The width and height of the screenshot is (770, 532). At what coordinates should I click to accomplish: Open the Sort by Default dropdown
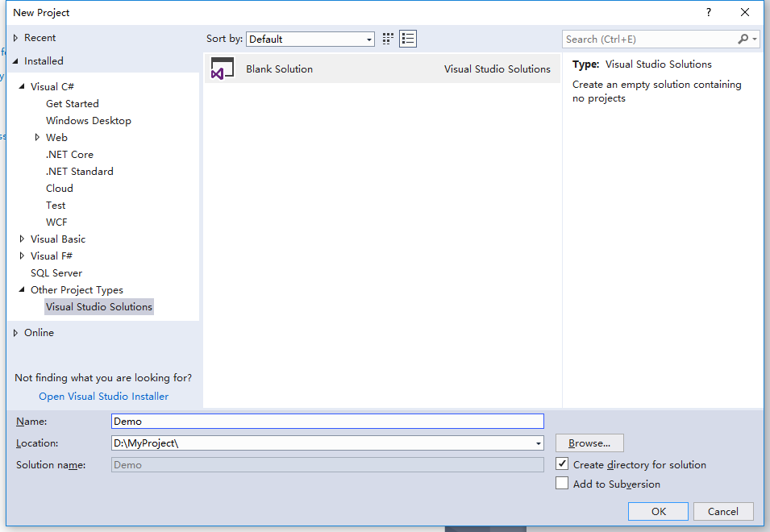(x=310, y=39)
